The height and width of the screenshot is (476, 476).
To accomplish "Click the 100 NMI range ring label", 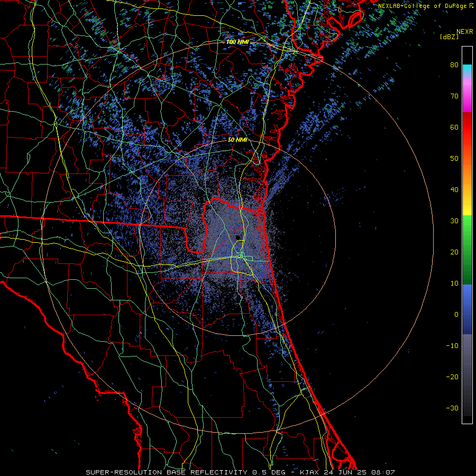I will coord(237,42).
